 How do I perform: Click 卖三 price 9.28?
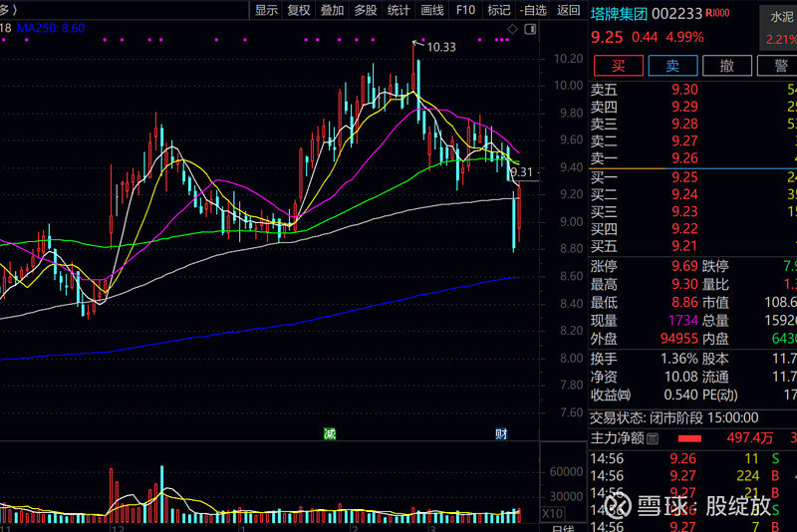click(x=684, y=124)
